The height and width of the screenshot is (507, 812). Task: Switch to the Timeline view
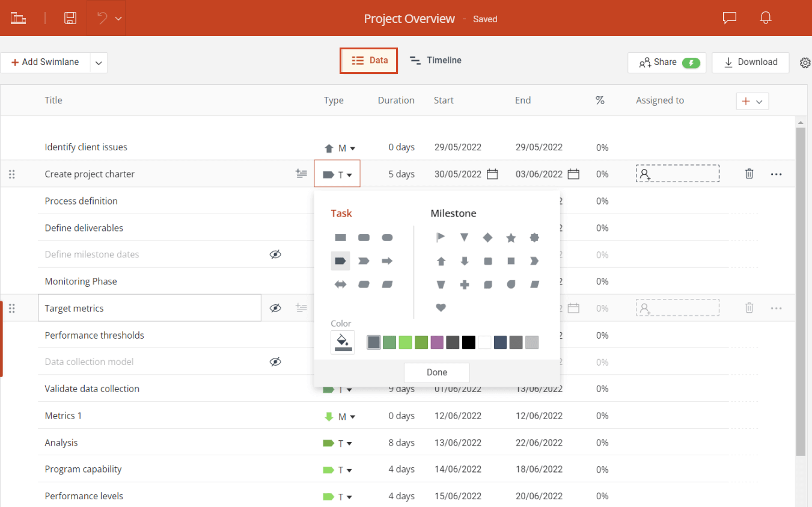pyautogui.click(x=436, y=60)
